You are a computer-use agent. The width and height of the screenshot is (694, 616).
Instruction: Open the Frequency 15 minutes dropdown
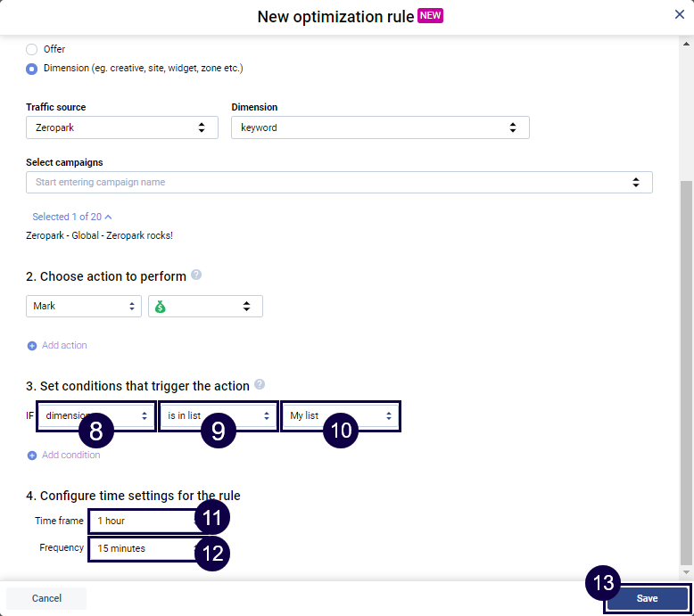click(x=143, y=548)
